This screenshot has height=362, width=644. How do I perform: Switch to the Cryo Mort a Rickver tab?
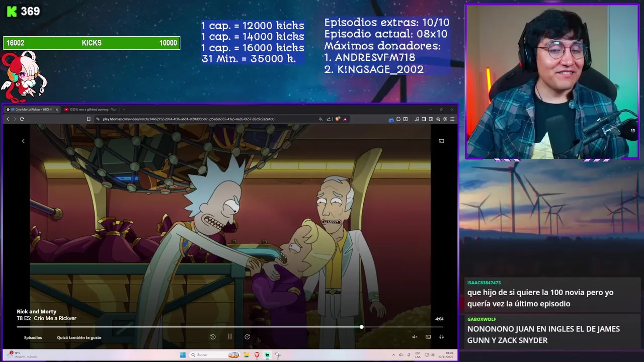tap(32, 109)
